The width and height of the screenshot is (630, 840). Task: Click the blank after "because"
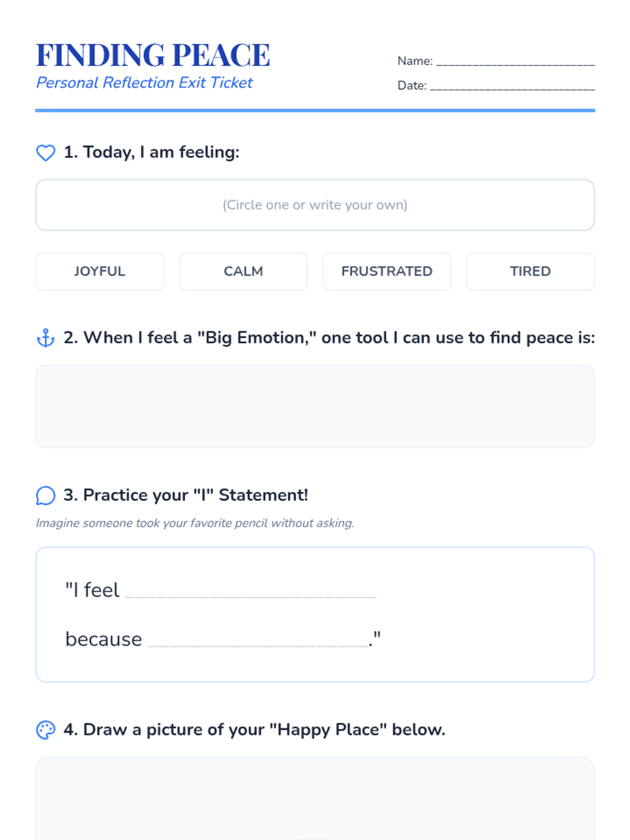(258, 640)
